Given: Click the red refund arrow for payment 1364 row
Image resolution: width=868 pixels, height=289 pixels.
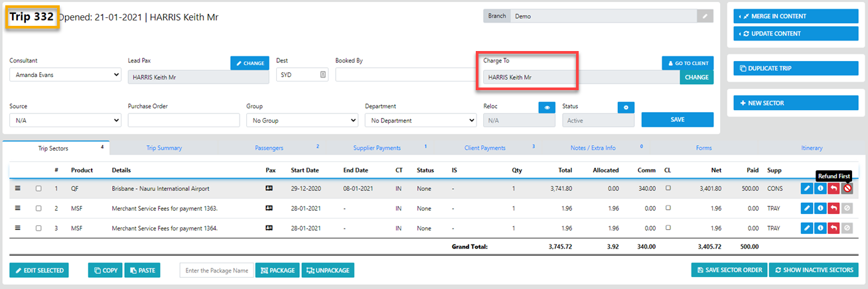Looking at the screenshot, I should pos(833,229).
